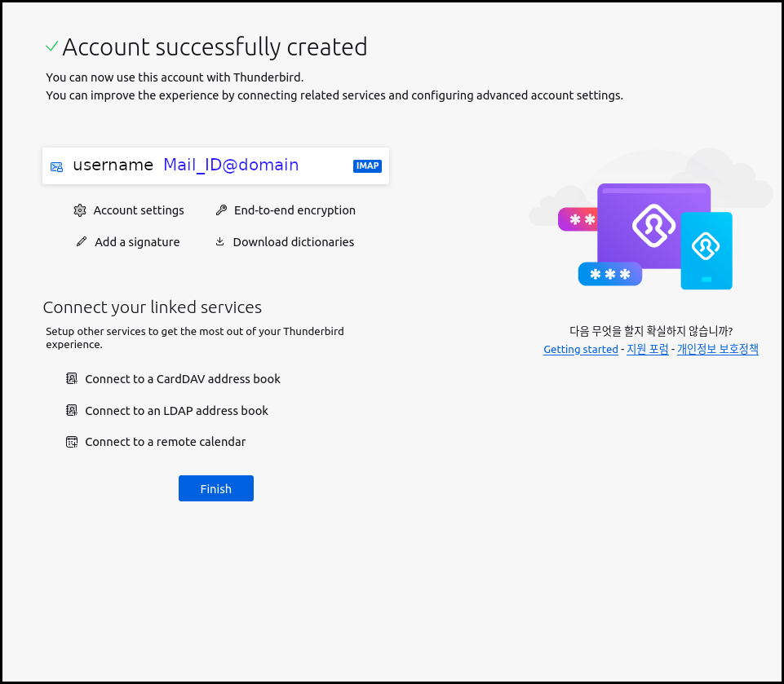Open the 개인정보 보호정책 privacy policy link
The height and width of the screenshot is (684, 784).
[717, 349]
